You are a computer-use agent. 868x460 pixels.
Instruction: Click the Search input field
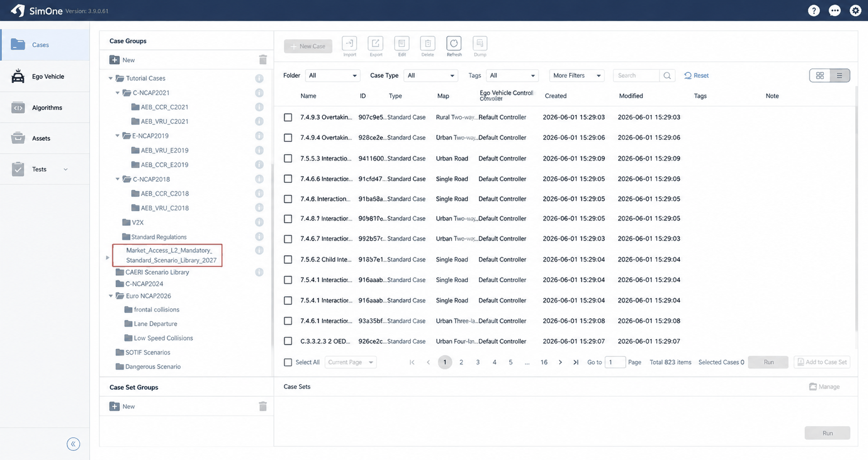coord(636,76)
